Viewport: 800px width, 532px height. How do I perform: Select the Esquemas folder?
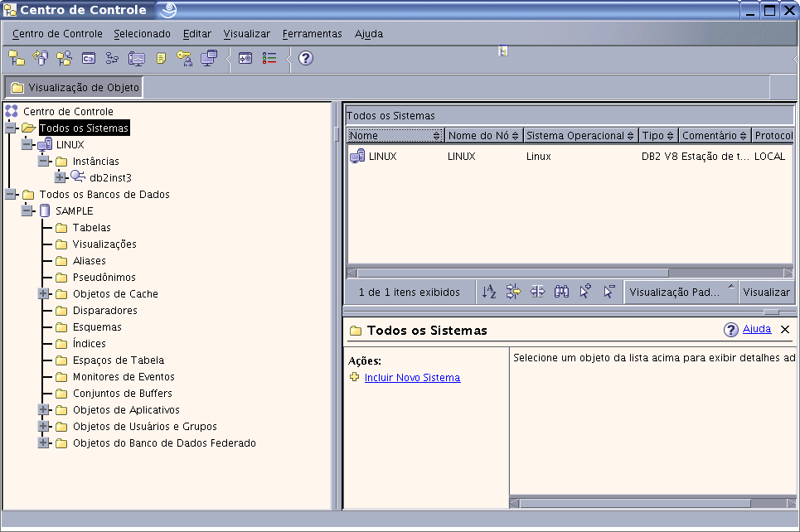pyautogui.click(x=97, y=327)
